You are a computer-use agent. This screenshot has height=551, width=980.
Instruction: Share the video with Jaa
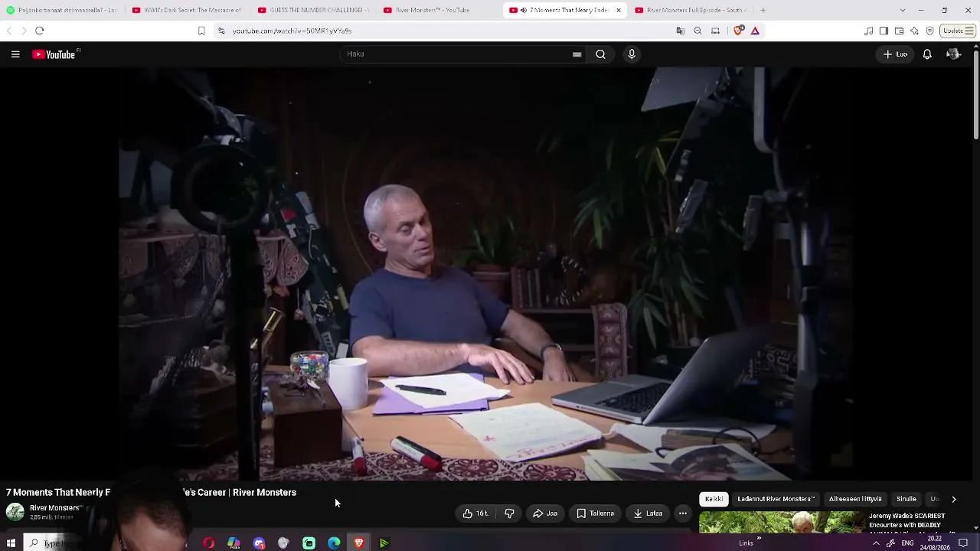click(544, 514)
